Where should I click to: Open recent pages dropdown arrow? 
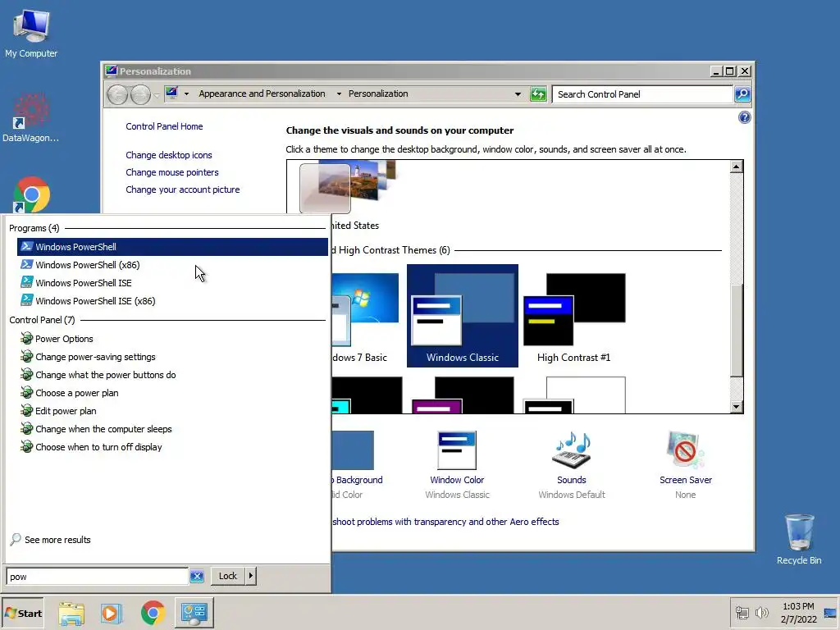[x=157, y=95]
